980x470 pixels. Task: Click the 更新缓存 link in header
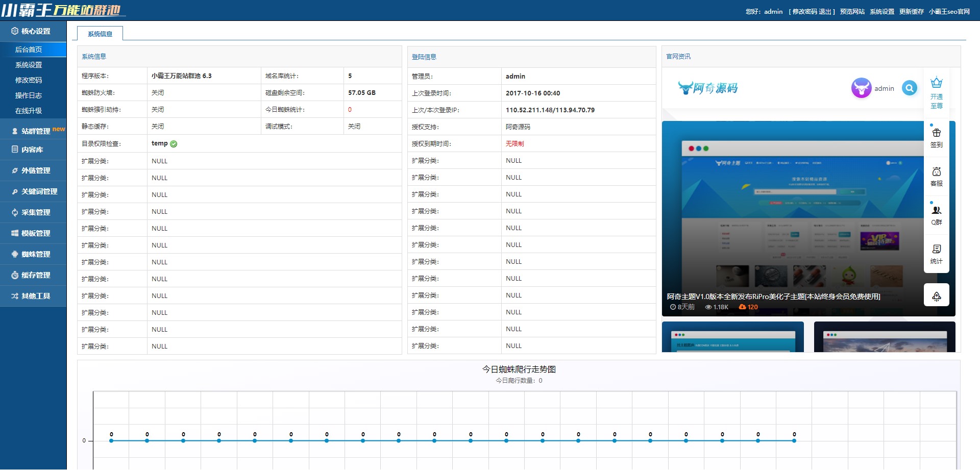point(912,12)
